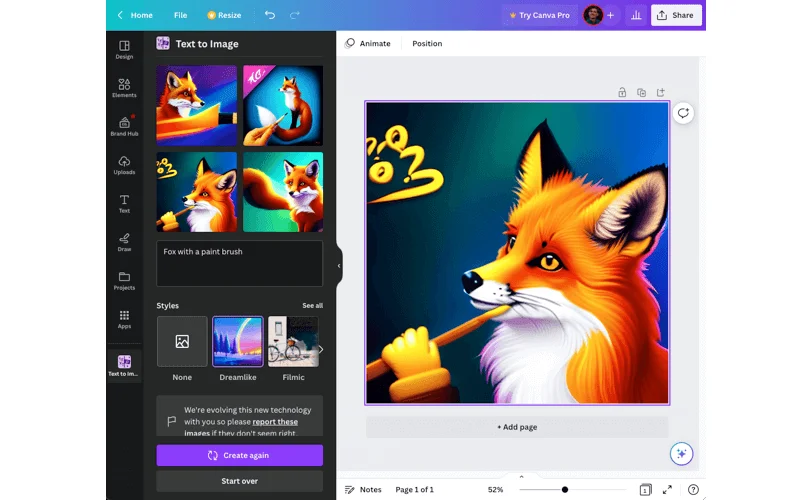This screenshot has width=800, height=500.
Task: Open the Canva Assistant sparkle button
Action: coord(681,453)
